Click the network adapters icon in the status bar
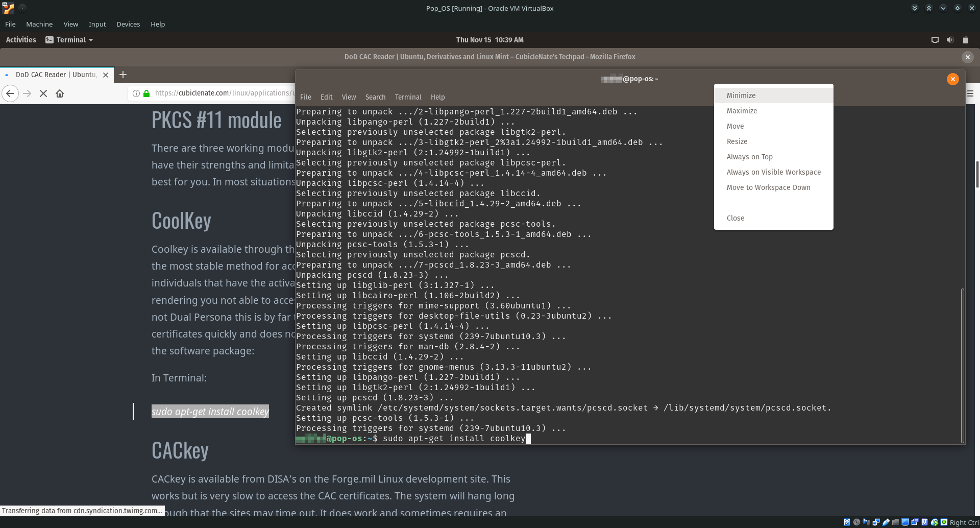Viewport: 980px width, 528px height. 877,522
